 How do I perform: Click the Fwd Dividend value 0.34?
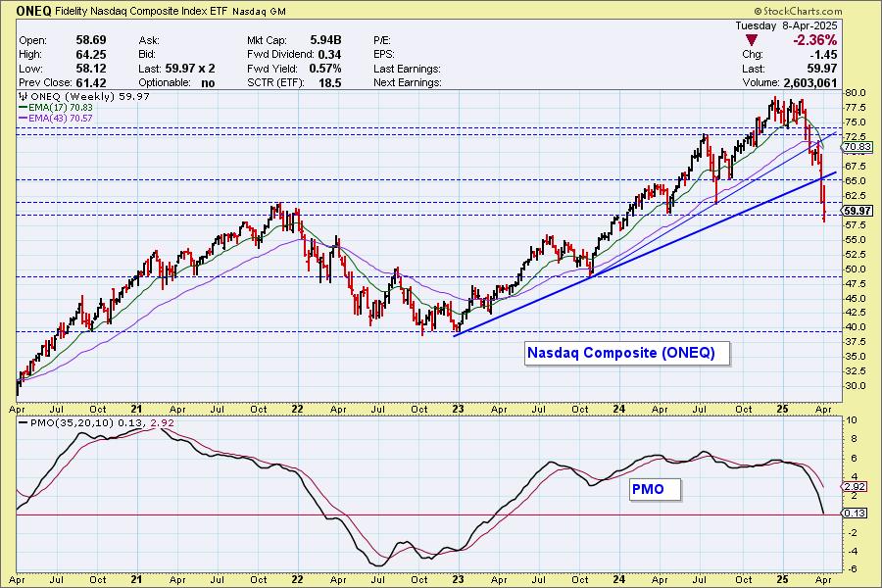tap(329, 55)
